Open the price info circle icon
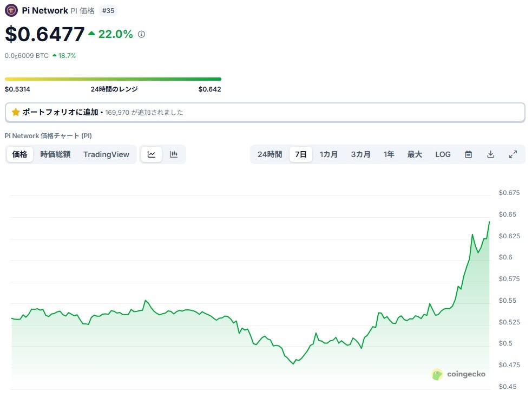This screenshot has width=532, height=397. point(141,34)
